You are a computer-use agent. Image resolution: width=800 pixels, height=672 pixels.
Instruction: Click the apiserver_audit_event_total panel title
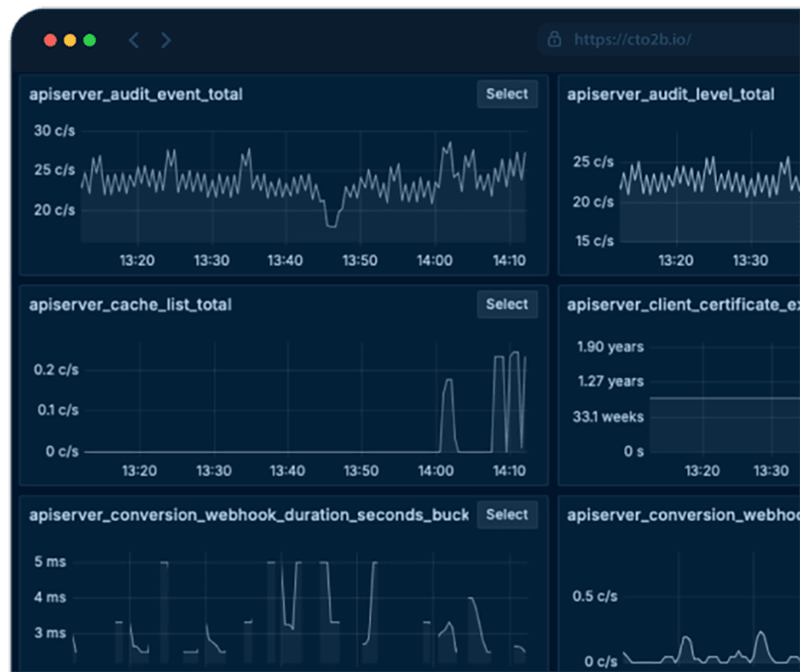(x=136, y=94)
